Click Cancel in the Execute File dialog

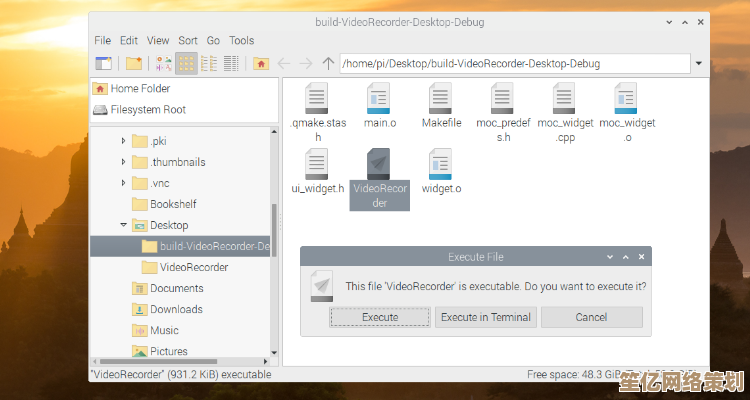coord(590,317)
